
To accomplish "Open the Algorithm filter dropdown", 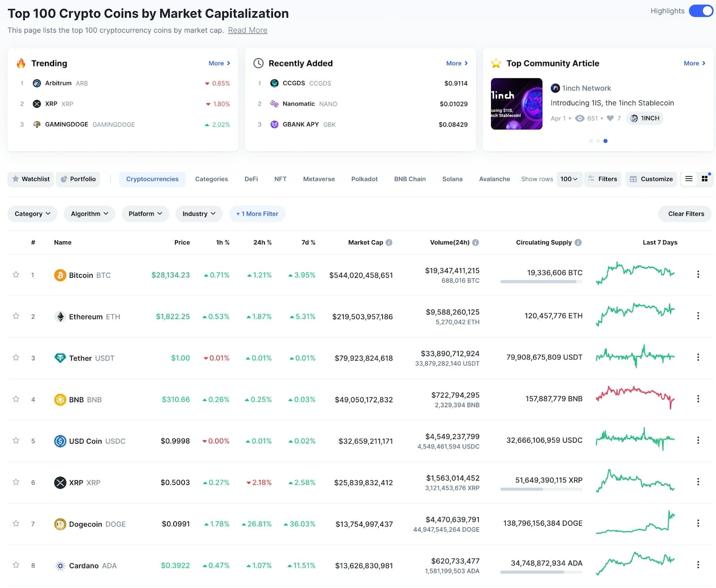I will pyautogui.click(x=89, y=214).
